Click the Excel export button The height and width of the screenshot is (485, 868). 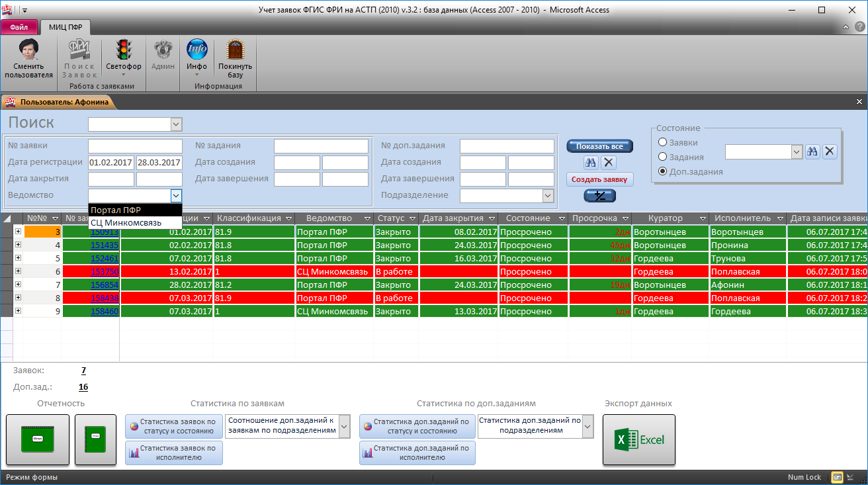pyautogui.click(x=638, y=439)
